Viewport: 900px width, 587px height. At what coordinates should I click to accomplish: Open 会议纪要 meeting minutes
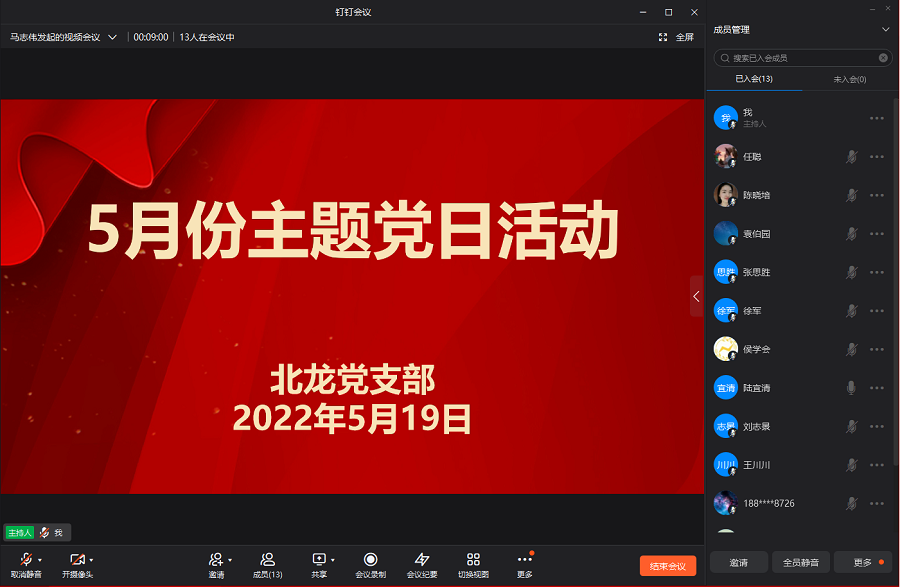(x=422, y=560)
